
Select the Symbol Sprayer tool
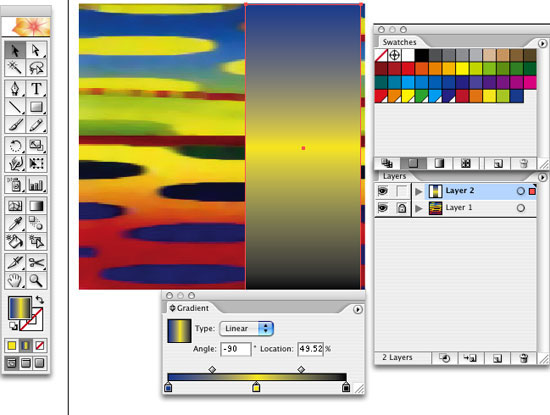click(x=15, y=185)
